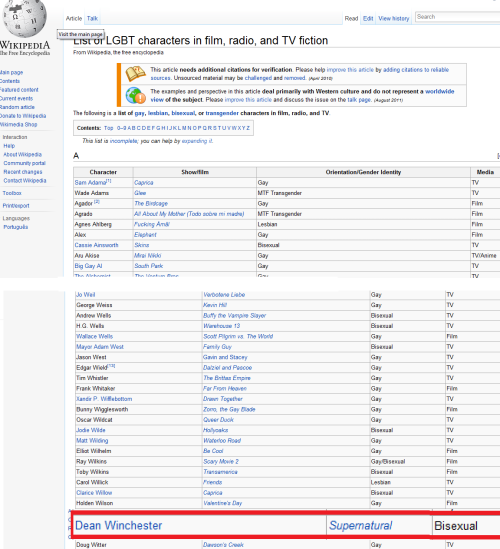Open the Sam Adama character link

pyautogui.click(x=90, y=183)
